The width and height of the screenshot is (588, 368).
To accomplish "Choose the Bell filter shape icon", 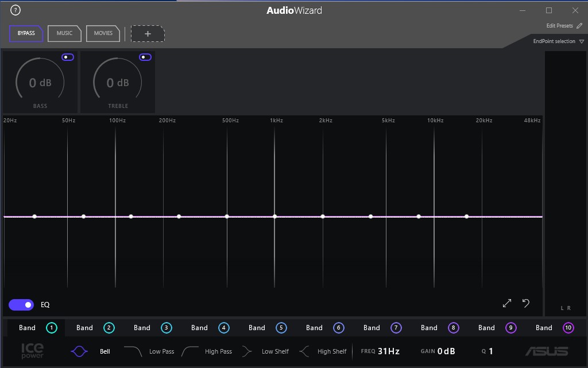I will [79, 351].
